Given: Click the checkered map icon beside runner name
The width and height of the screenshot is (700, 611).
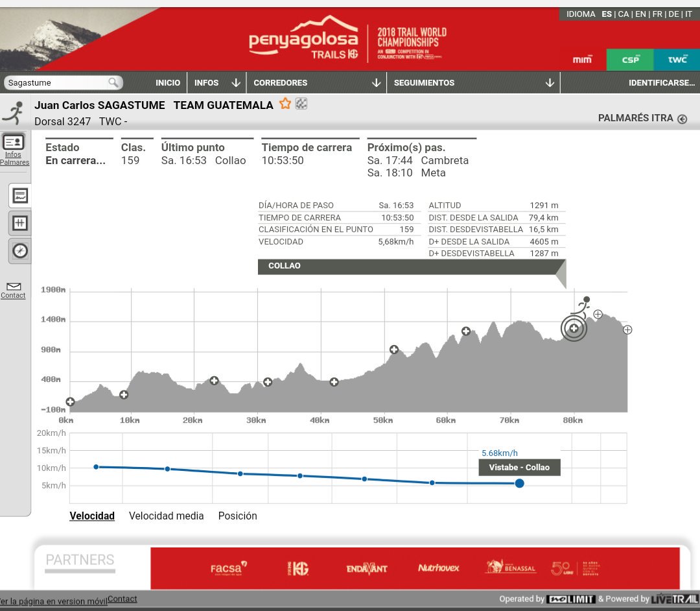Looking at the screenshot, I should coord(300,103).
